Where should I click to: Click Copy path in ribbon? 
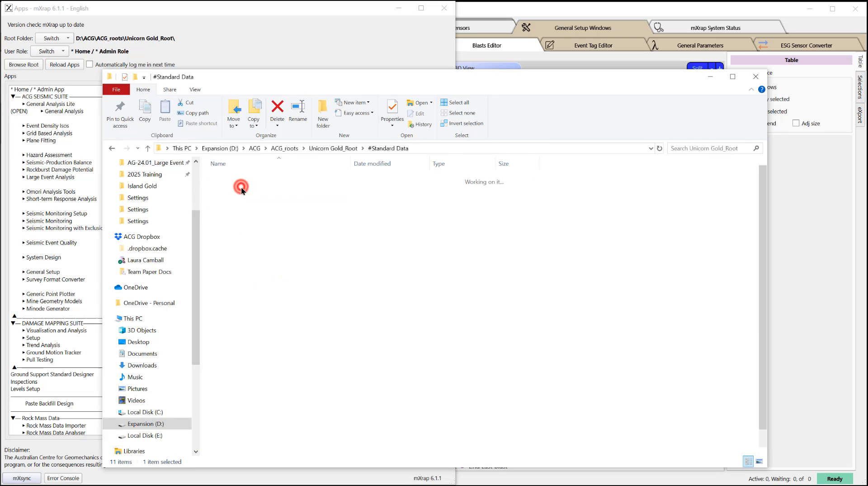tap(193, 113)
